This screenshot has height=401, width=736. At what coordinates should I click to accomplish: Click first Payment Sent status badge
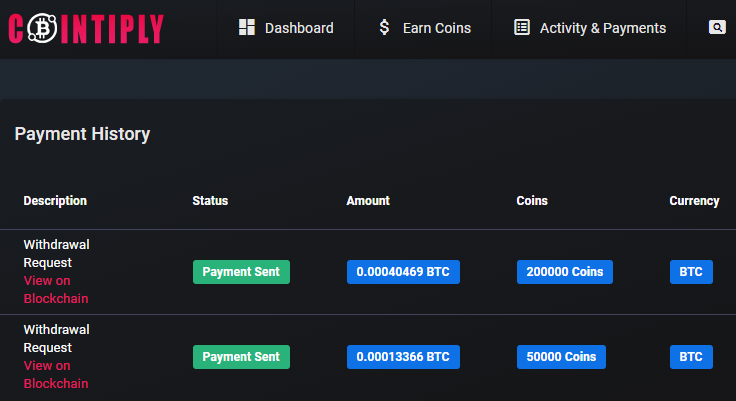click(x=241, y=272)
